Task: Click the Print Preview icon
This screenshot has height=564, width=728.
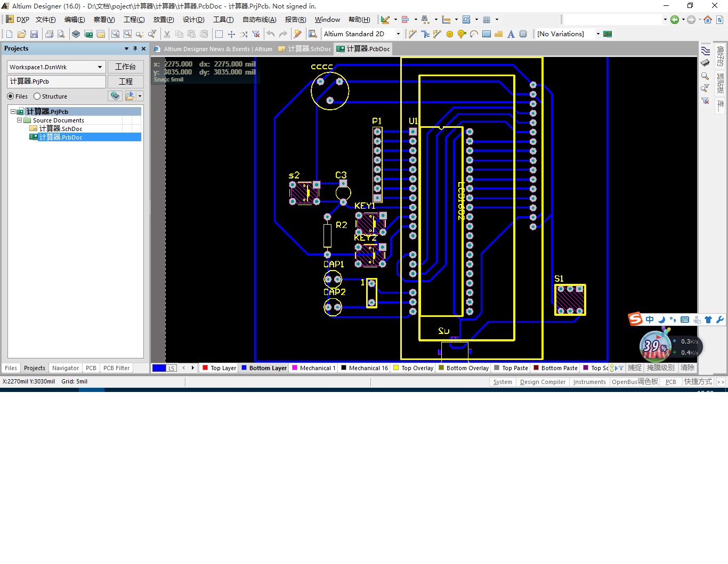Action: click(61, 34)
